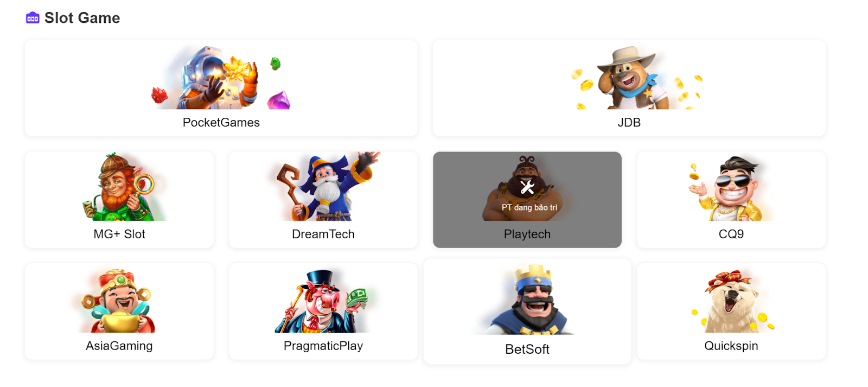Screen dimensions: 868x387
Task: Choose the MG+ Slot leprechaun icon
Action: click(119, 187)
